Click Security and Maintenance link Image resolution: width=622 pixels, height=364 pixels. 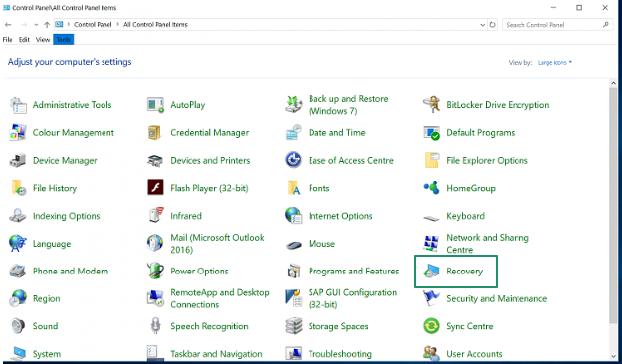tap(497, 298)
